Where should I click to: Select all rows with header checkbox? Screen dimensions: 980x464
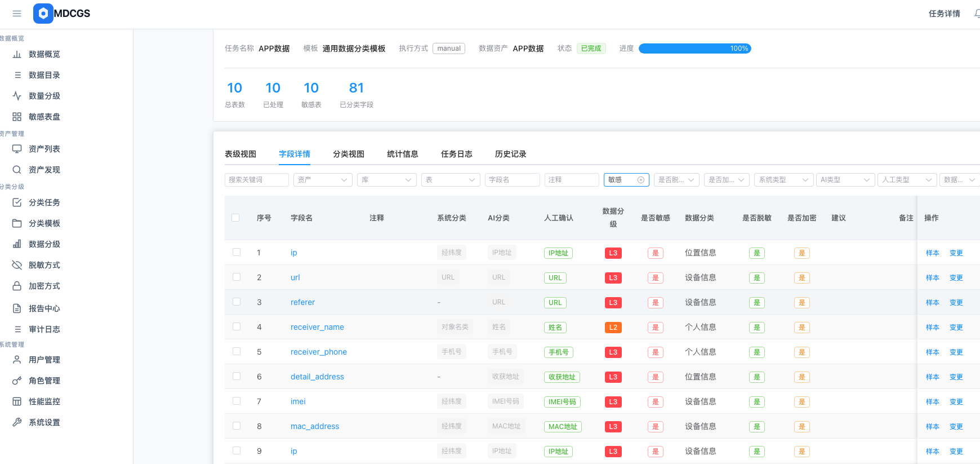coord(235,218)
